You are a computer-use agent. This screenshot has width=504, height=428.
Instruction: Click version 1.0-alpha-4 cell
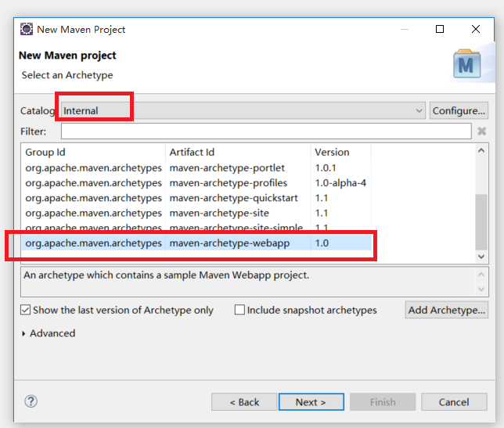point(340,183)
